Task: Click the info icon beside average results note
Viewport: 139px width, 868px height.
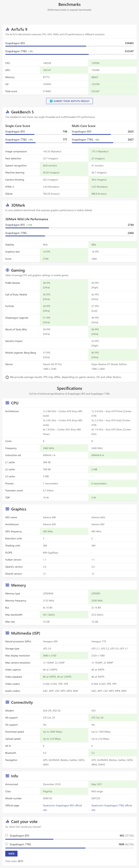Action: 7,377
